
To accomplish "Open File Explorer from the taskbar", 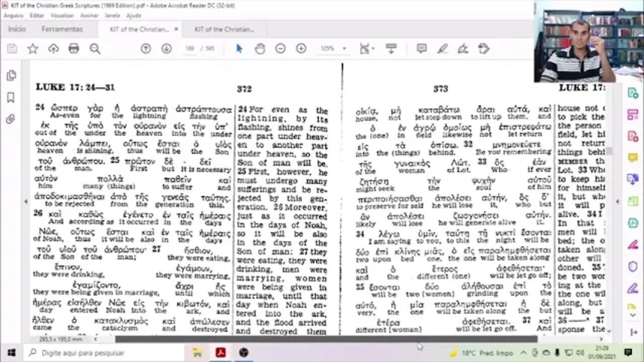I will [x=197, y=352].
